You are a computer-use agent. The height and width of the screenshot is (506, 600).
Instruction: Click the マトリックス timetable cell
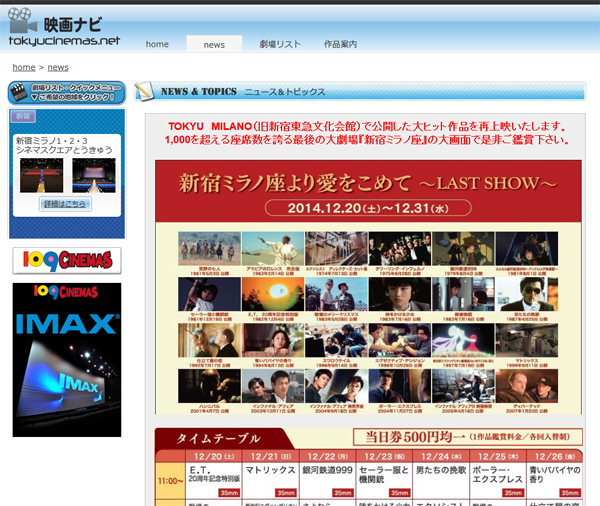click(271, 481)
